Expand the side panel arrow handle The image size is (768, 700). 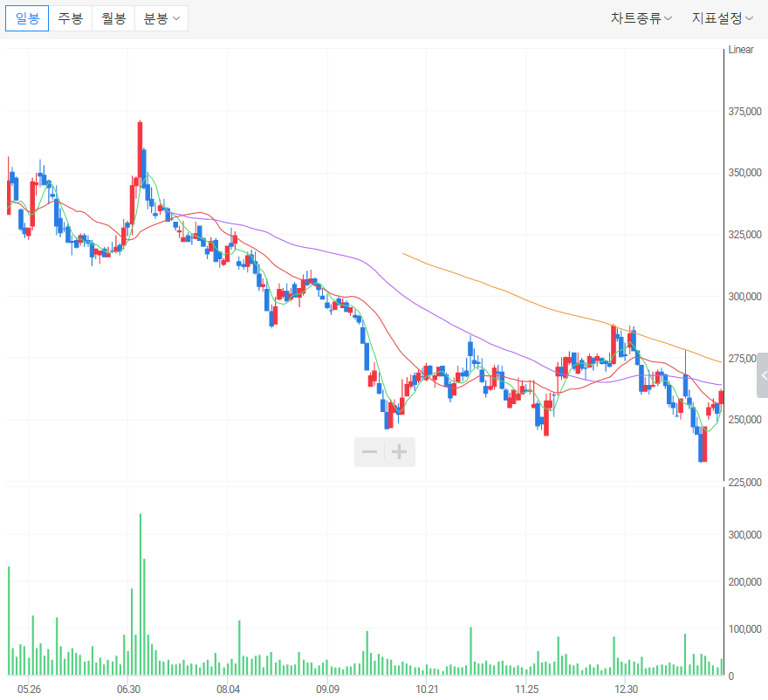[x=763, y=375]
